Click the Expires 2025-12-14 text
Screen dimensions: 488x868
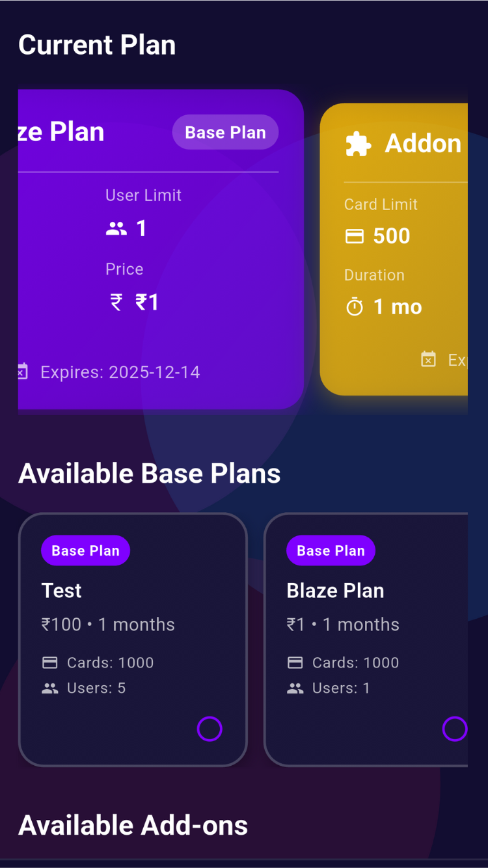coord(120,372)
